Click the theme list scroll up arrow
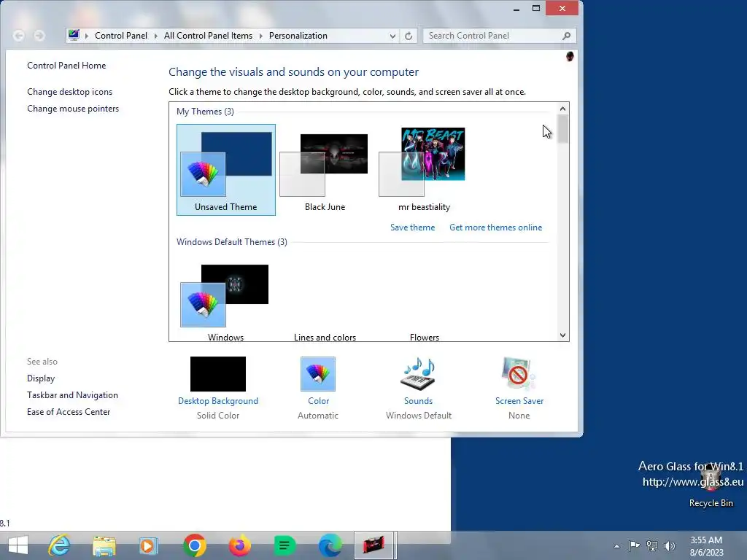Screen dimensions: 747x560 coord(562,109)
